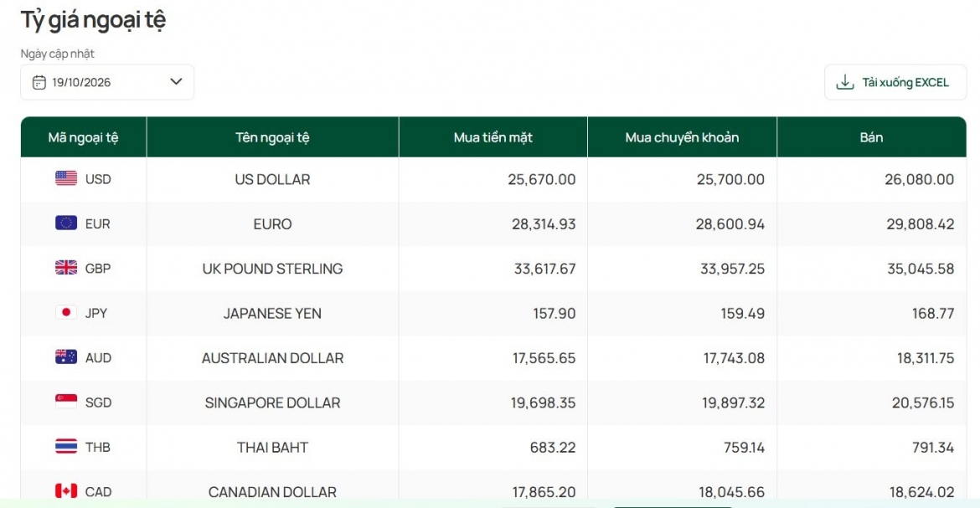Click the Tên ngoại tệ column header
Image resolution: width=980 pixels, height=508 pixels.
pyautogui.click(x=272, y=137)
